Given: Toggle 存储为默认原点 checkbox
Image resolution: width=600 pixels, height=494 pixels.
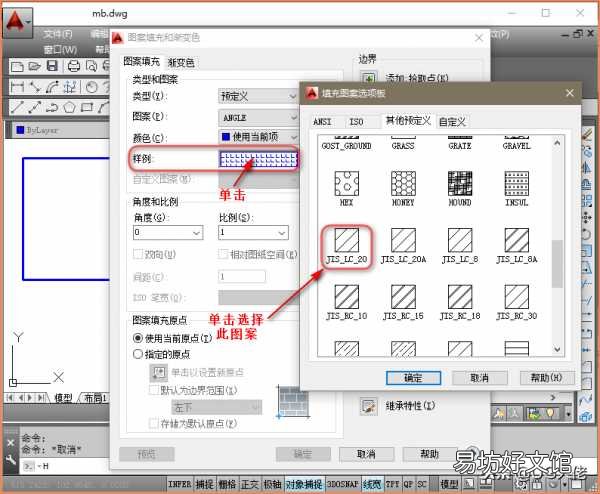Looking at the screenshot, I should [x=154, y=423].
